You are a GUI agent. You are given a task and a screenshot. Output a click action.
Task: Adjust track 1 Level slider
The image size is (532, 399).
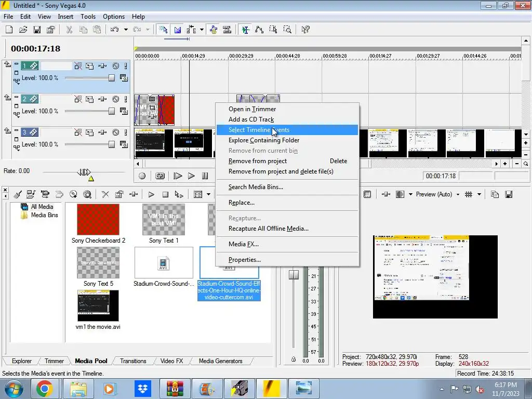(112, 78)
